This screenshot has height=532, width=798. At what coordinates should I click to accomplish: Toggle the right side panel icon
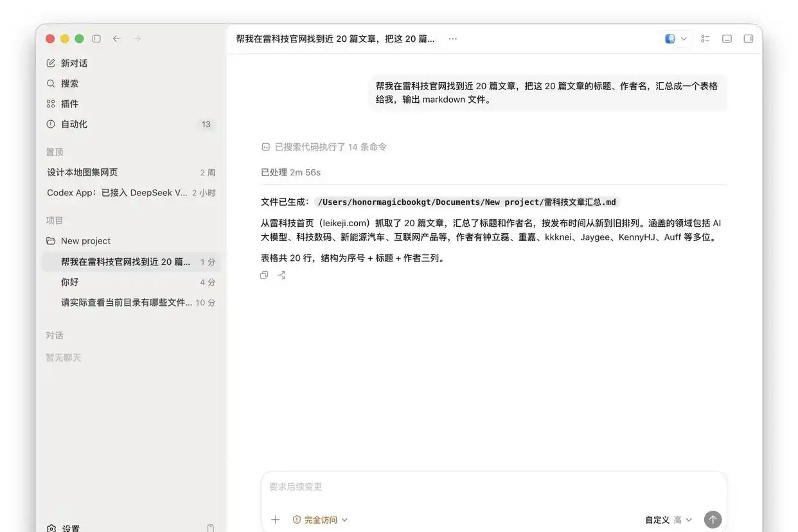pyautogui.click(x=749, y=39)
